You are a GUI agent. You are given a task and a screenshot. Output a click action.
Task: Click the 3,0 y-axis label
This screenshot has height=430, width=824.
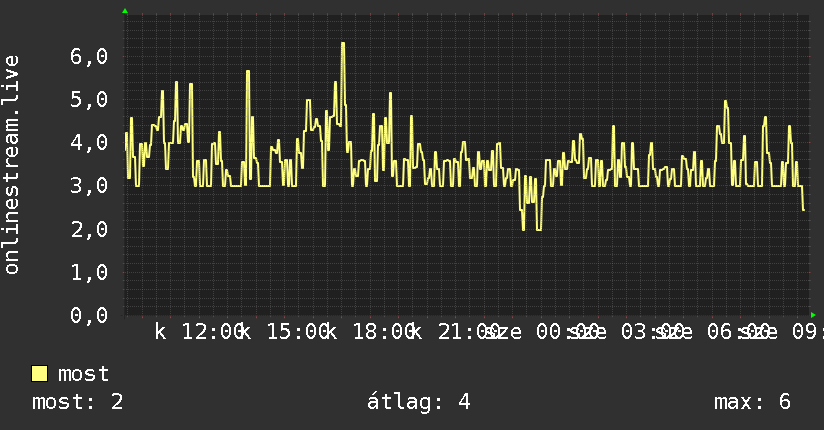[89, 186]
